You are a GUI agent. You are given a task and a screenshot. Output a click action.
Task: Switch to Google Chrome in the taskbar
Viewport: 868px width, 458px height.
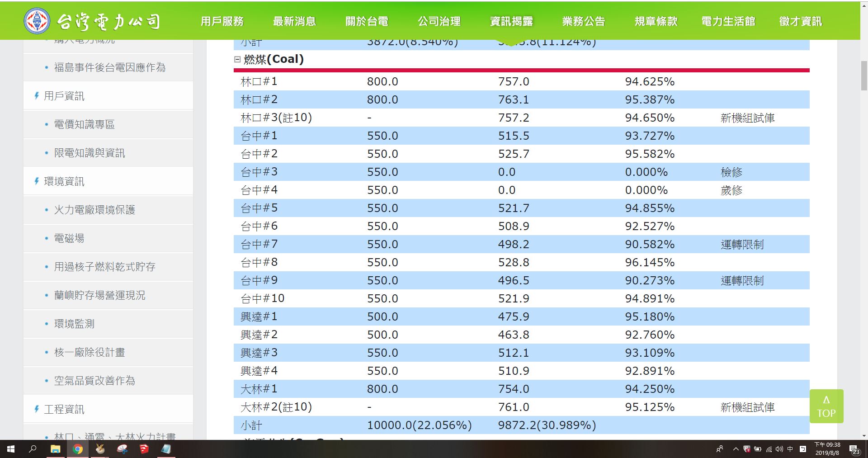point(78,449)
